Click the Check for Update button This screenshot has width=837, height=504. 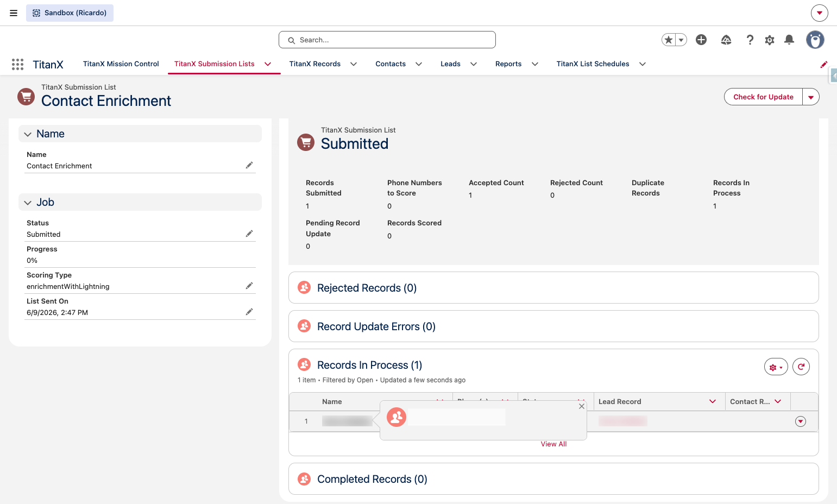tap(763, 97)
